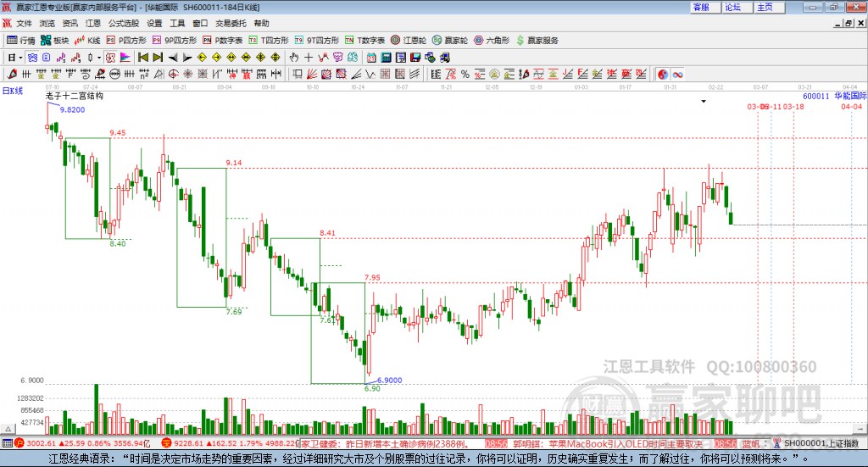Expand the 日 period dropdown
This screenshot has height=467, width=868.
[15, 57]
